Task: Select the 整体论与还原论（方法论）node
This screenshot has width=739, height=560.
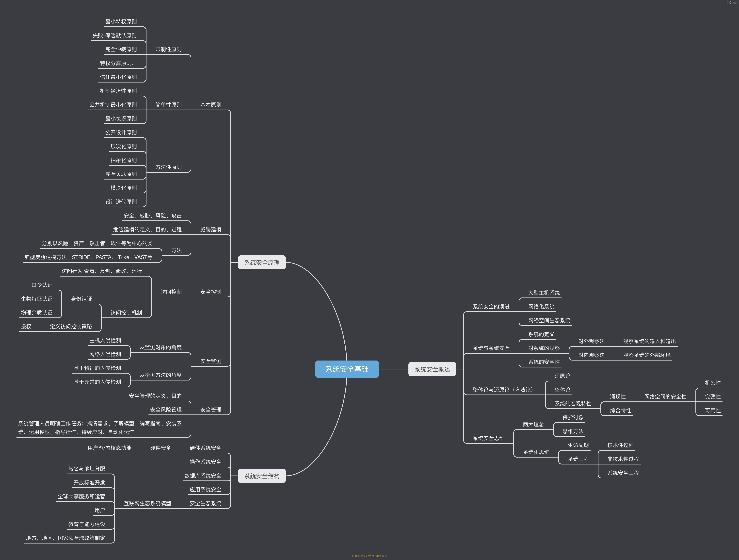Action: [502, 390]
